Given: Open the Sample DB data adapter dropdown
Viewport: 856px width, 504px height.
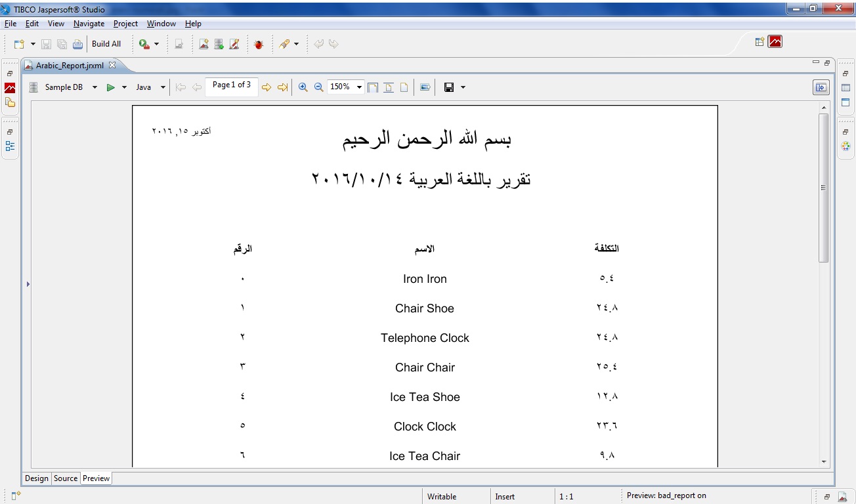Looking at the screenshot, I should (x=94, y=87).
